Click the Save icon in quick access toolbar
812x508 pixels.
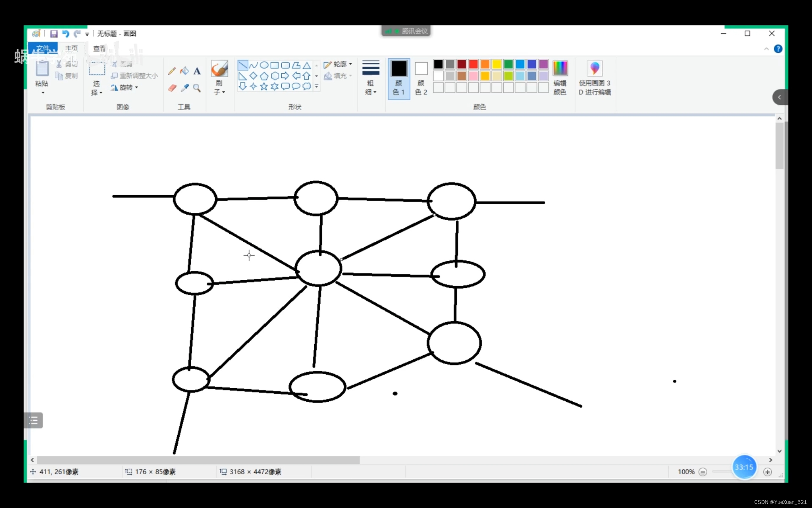pos(54,34)
